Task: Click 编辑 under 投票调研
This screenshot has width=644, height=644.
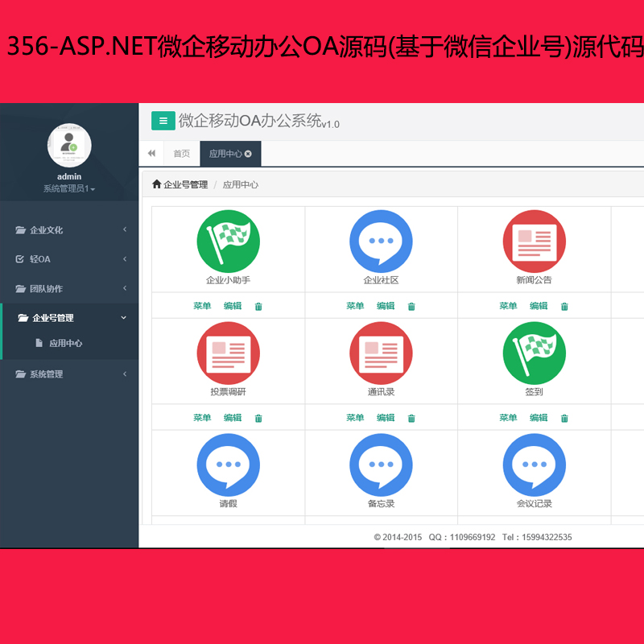Action: (233, 417)
